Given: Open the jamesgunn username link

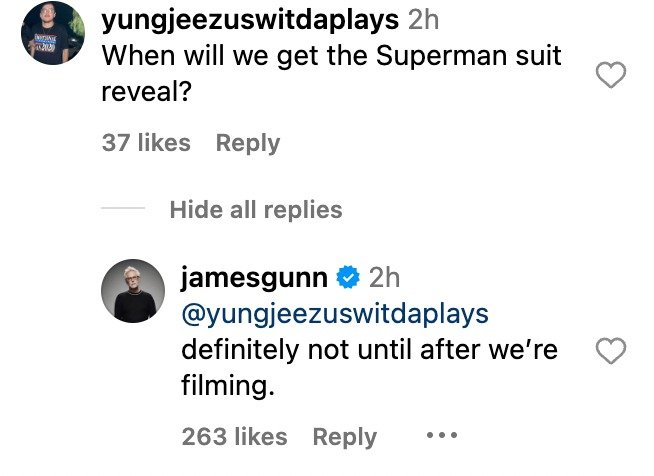Looking at the screenshot, I should 255,276.
